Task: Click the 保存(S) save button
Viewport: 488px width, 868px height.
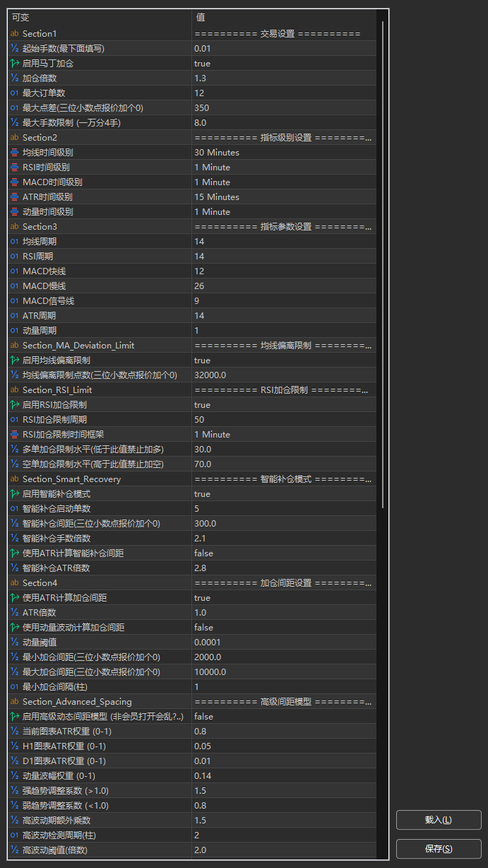Action: 439,849
